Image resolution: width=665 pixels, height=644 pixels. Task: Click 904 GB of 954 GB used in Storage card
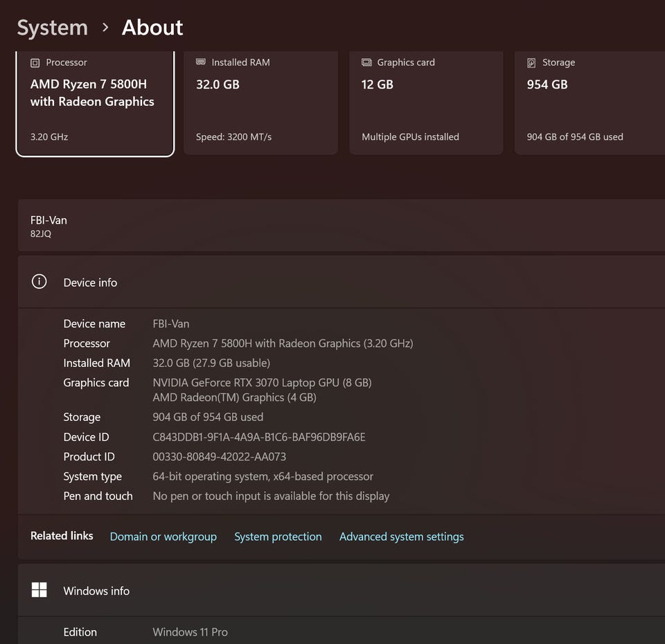(x=575, y=137)
